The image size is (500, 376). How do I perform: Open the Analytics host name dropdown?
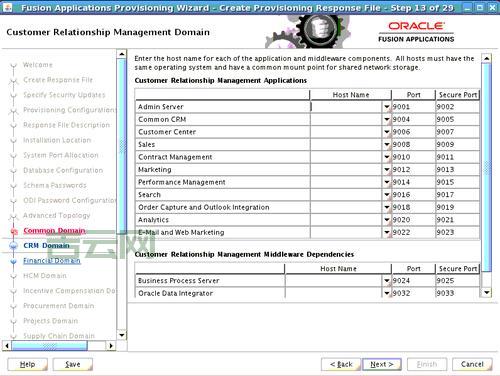coord(386,220)
